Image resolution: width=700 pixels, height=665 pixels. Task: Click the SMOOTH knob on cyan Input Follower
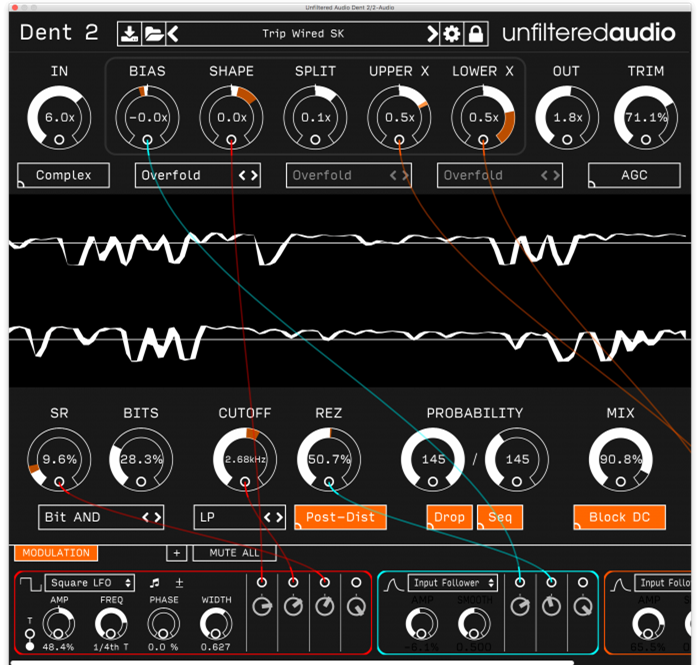point(474,624)
